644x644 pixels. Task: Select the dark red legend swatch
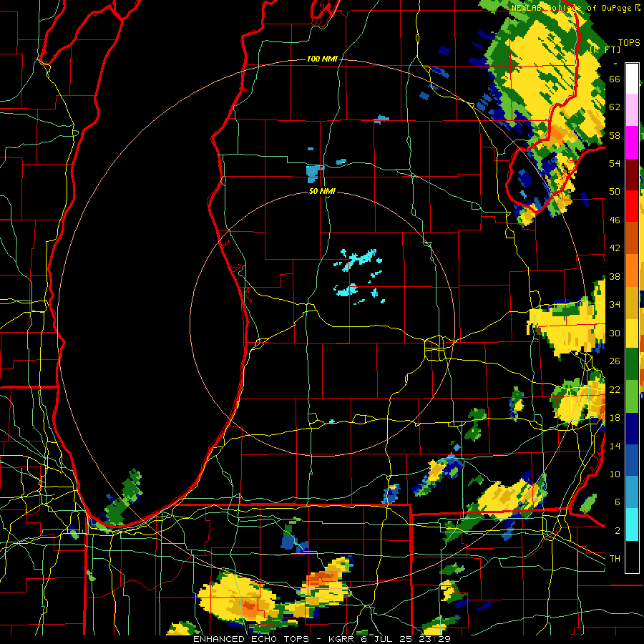tap(632, 175)
